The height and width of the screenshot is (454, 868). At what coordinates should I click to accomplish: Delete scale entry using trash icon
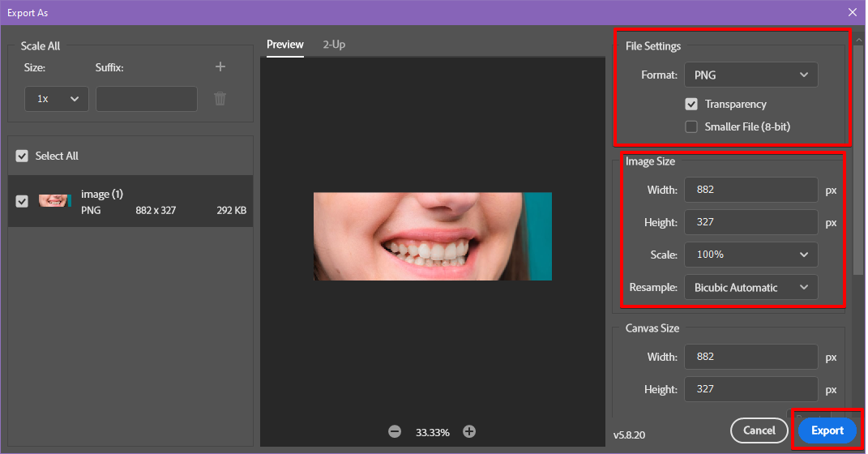(x=220, y=99)
